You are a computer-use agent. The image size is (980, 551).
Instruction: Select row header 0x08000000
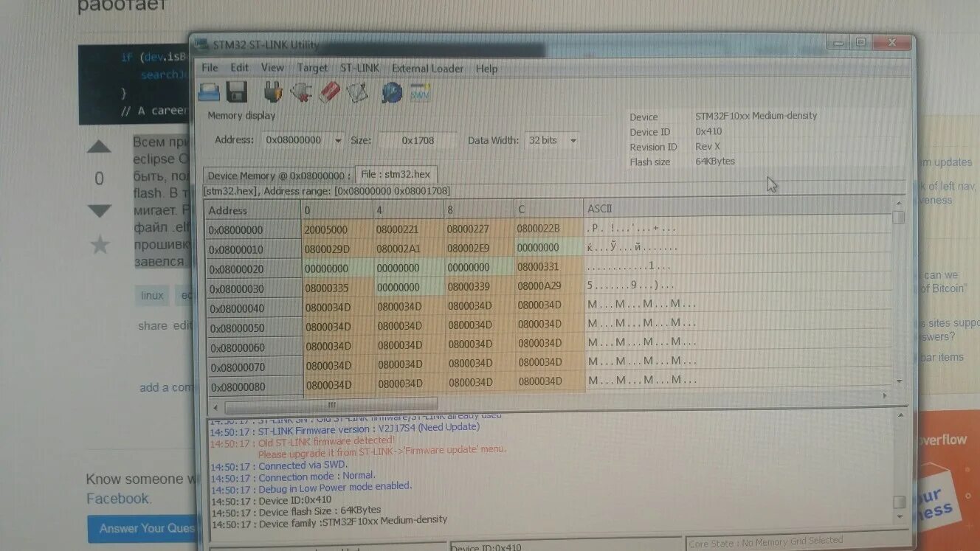[x=253, y=230]
